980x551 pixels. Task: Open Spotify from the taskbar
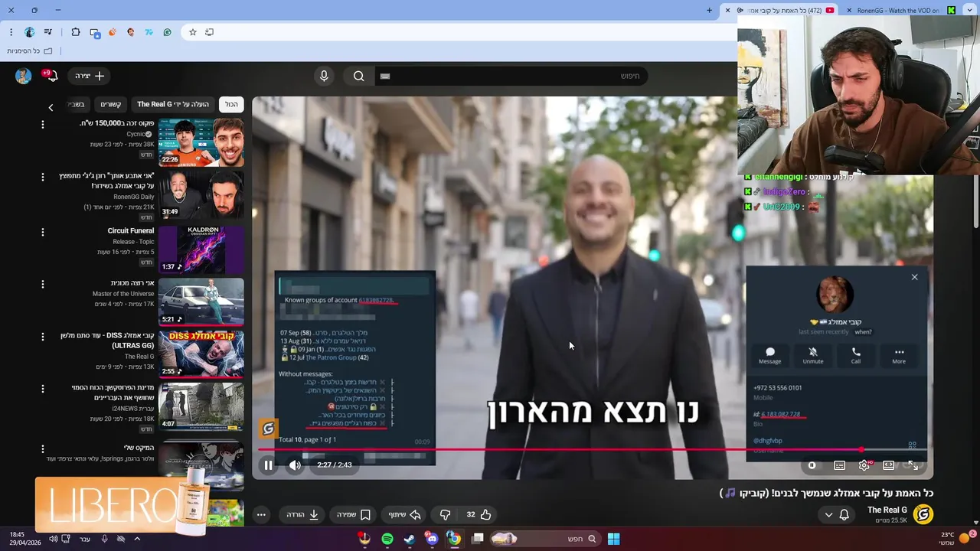coord(387,539)
